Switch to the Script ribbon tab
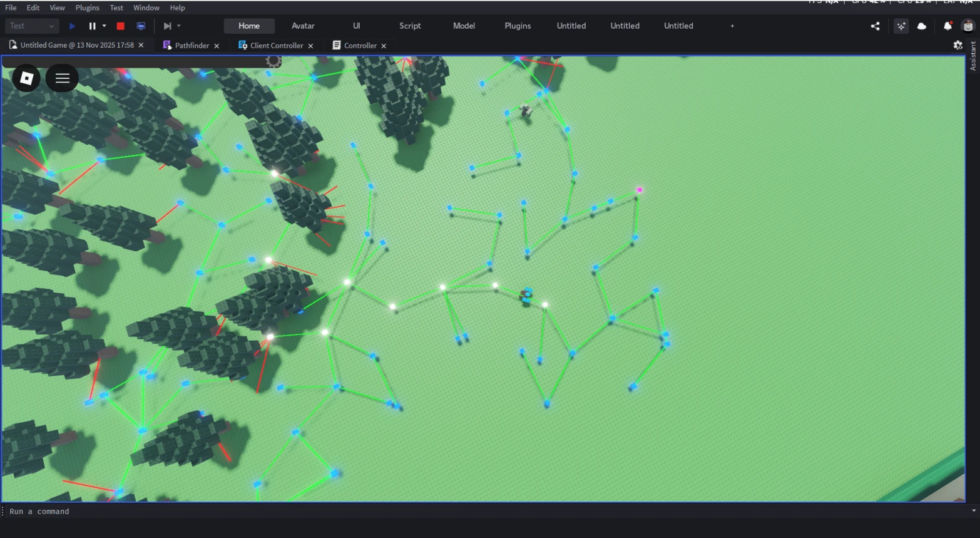Image resolution: width=980 pixels, height=538 pixels. click(410, 26)
